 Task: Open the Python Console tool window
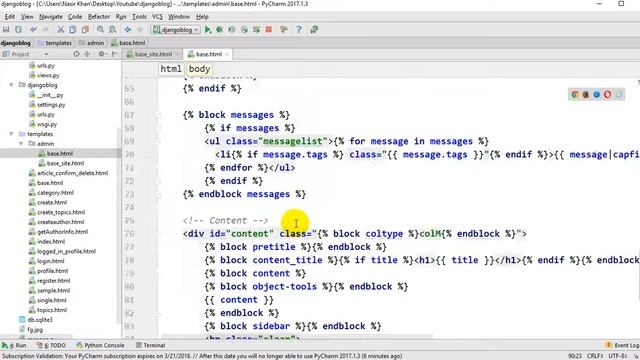point(100,345)
